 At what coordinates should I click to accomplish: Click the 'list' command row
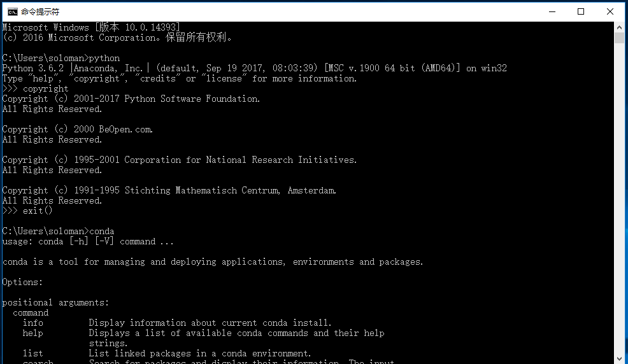(x=167, y=353)
